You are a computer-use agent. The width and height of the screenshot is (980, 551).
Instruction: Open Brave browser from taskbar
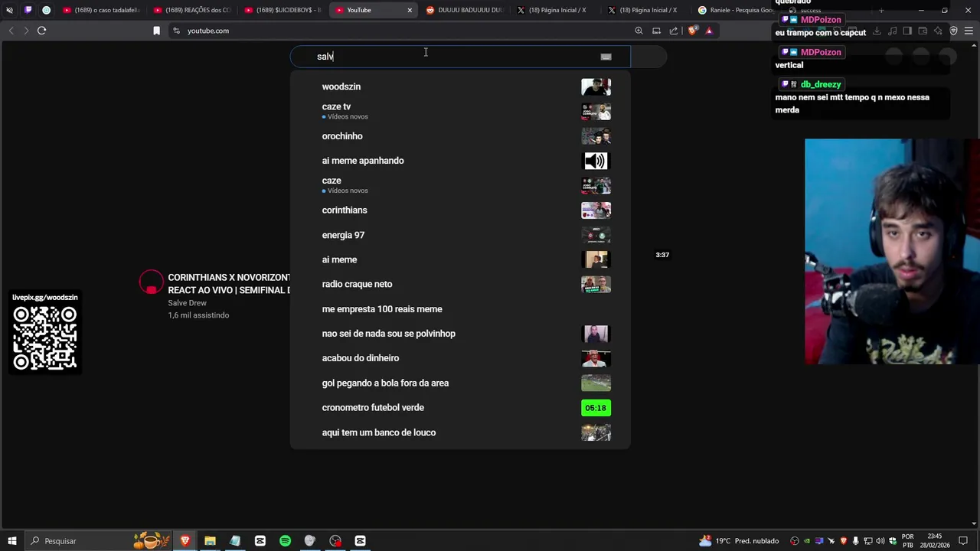pyautogui.click(x=185, y=541)
